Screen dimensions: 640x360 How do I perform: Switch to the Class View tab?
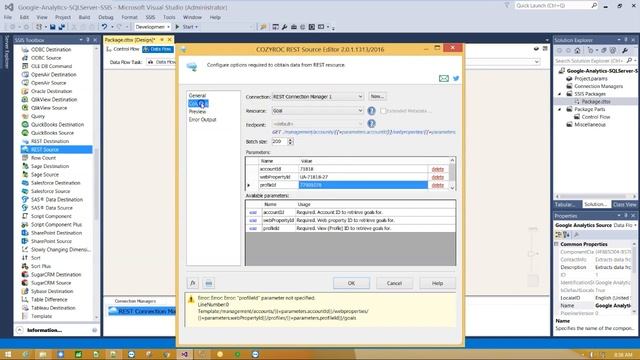click(624, 204)
